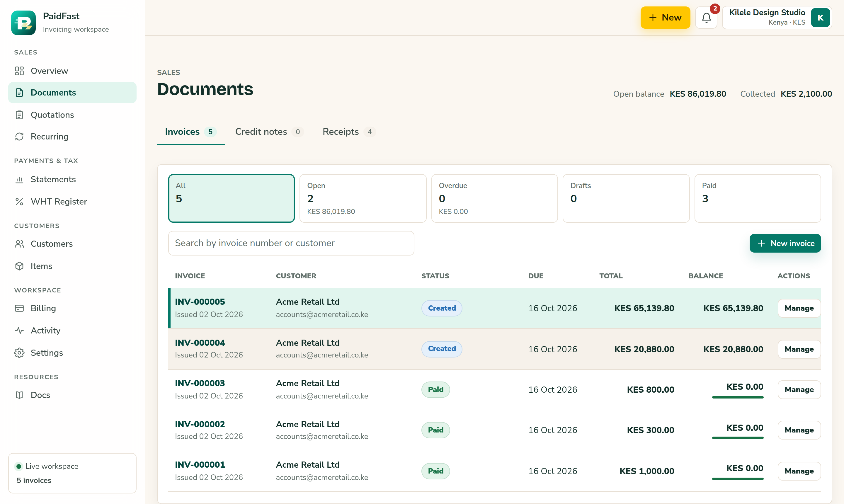
Task: Click the balance bar of INV-000002
Action: [x=738, y=438]
